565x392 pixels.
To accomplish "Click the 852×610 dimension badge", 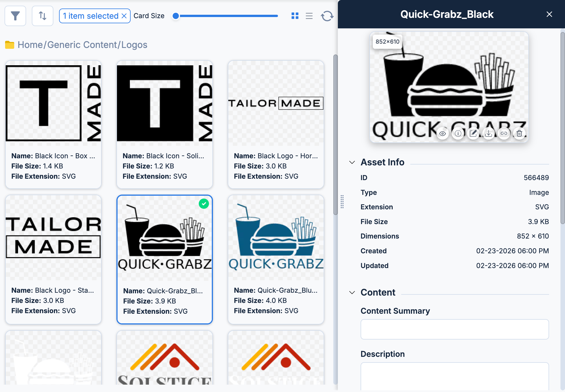I will [388, 42].
